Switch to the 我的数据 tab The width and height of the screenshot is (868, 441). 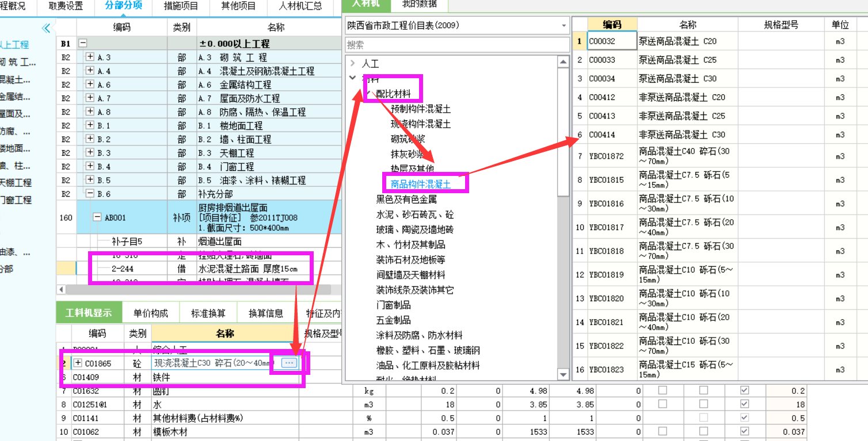[x=419, y=5]
